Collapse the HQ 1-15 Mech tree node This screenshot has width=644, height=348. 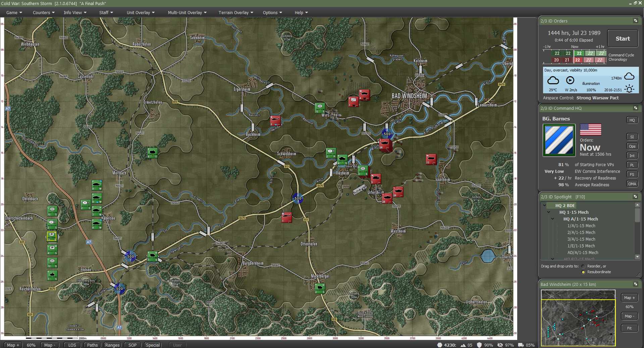[549, 212]
